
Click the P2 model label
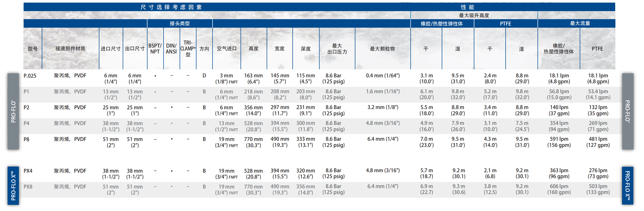pyautogui.click(x=26, y=107)
